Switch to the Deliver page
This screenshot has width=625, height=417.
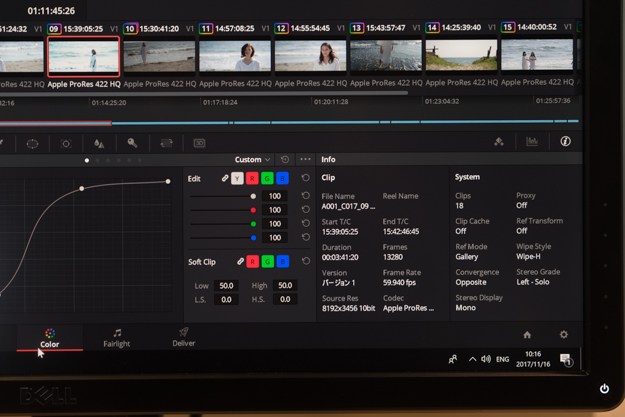183,338
